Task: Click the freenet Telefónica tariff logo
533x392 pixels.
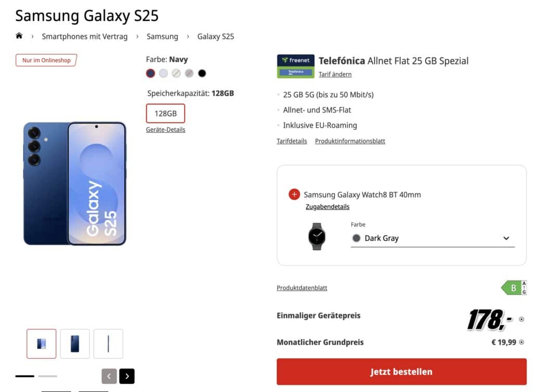Action: 296,66
